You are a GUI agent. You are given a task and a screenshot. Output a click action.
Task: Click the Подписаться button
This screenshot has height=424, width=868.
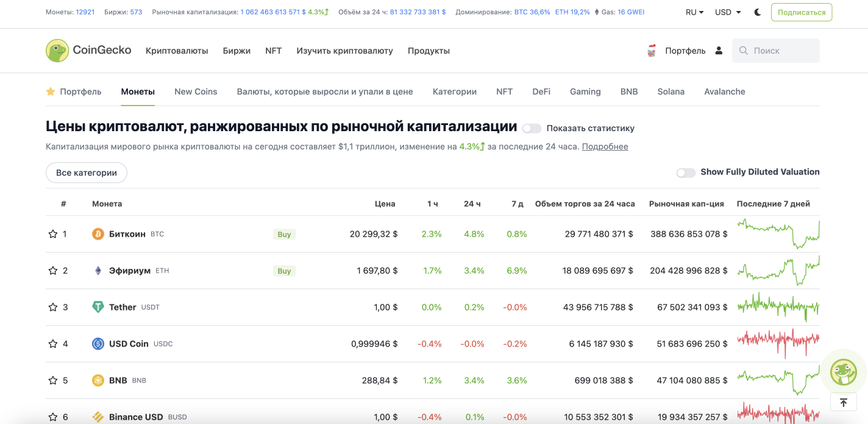click(802, 12)
